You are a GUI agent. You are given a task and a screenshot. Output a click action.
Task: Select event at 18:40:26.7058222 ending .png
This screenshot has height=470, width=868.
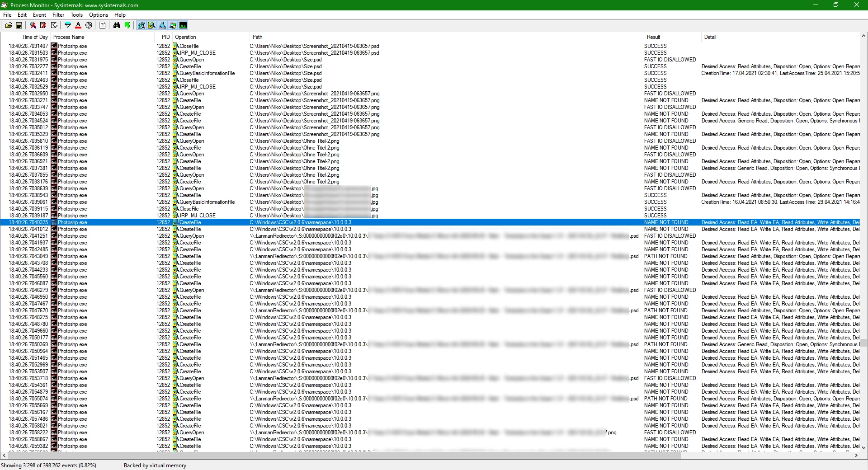coord(430,432)
